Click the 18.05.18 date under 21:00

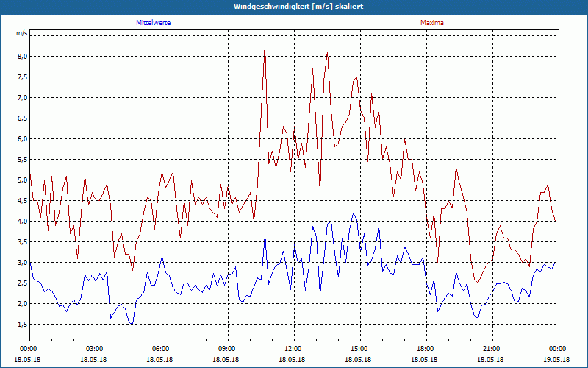tap(490, 359)
